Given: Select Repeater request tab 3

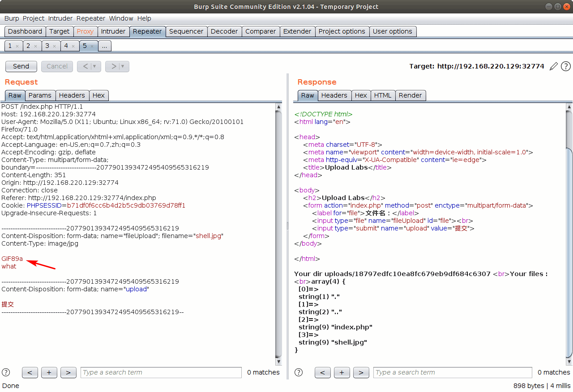Looking at the screenshot, I should [x=47, y=46].
